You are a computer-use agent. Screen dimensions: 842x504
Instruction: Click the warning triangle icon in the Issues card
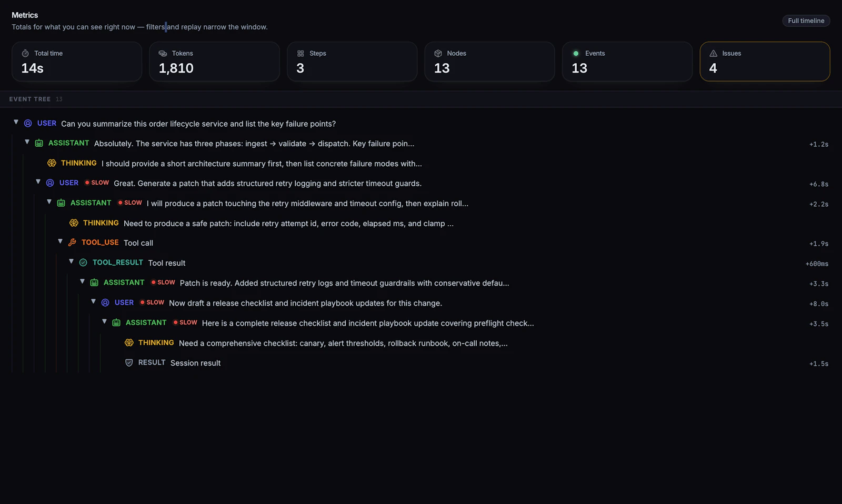point(713,53)
